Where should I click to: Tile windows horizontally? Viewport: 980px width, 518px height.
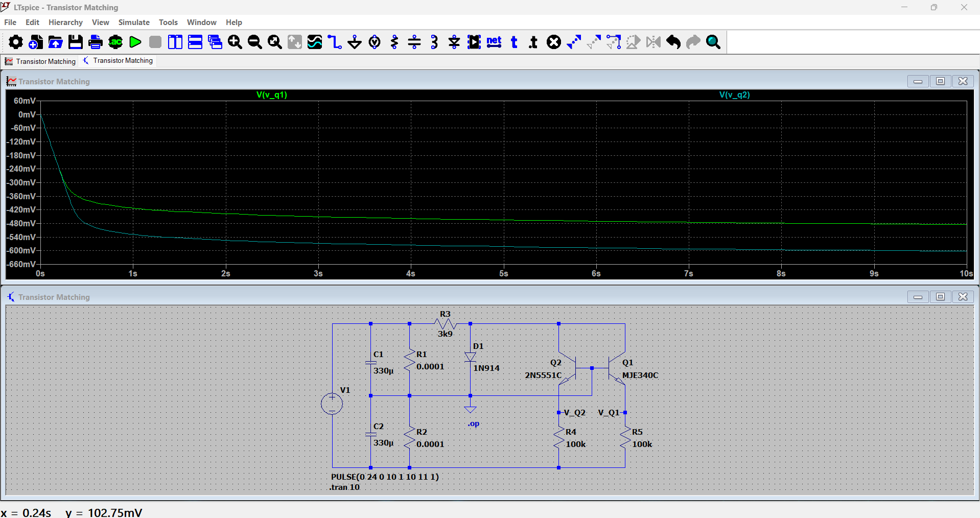point(195,42)
